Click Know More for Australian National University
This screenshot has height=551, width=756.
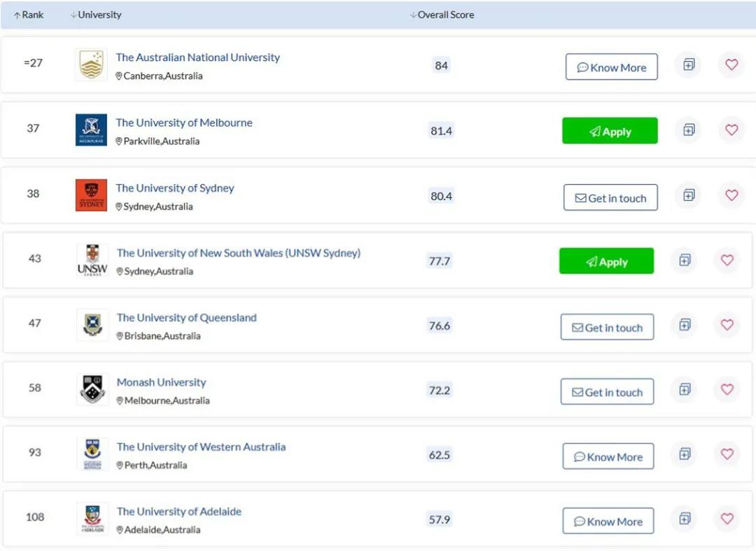[x=611, y=67]
